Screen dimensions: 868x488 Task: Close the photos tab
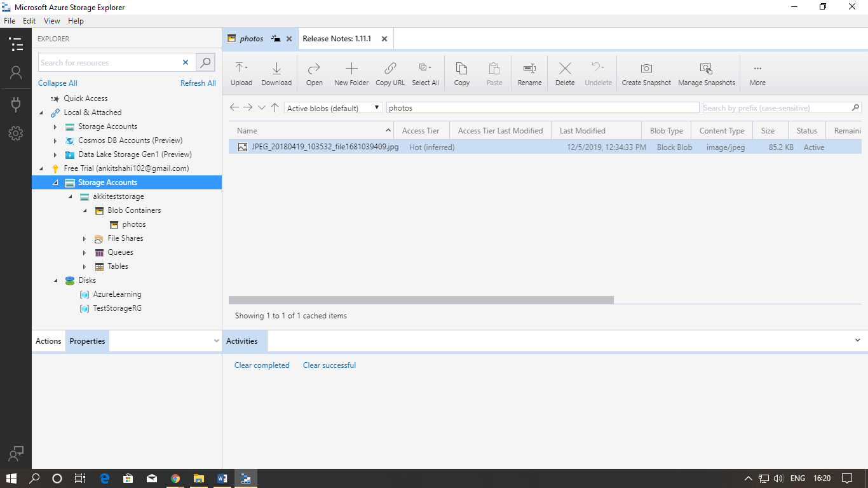pos(289,39)
